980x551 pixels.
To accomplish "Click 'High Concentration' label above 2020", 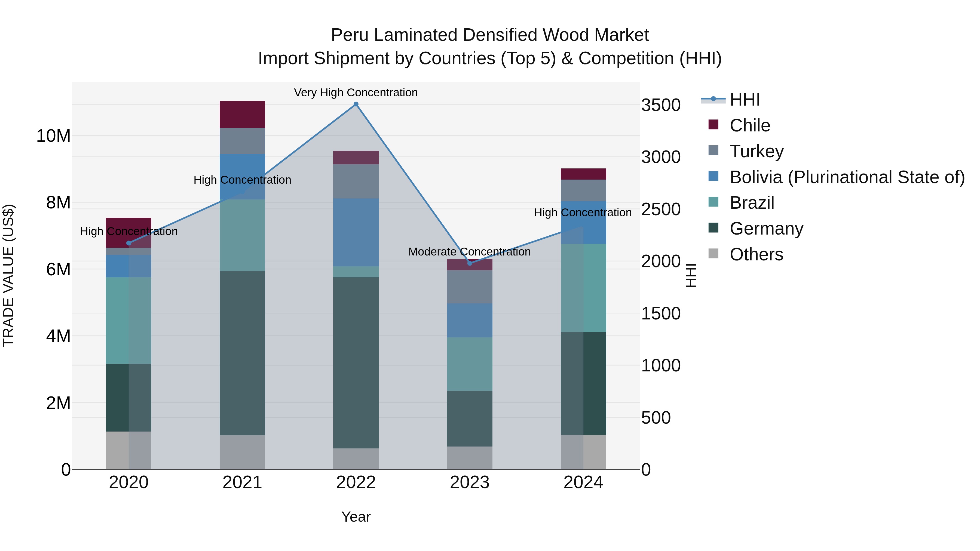I will click(x=128, y=231).
